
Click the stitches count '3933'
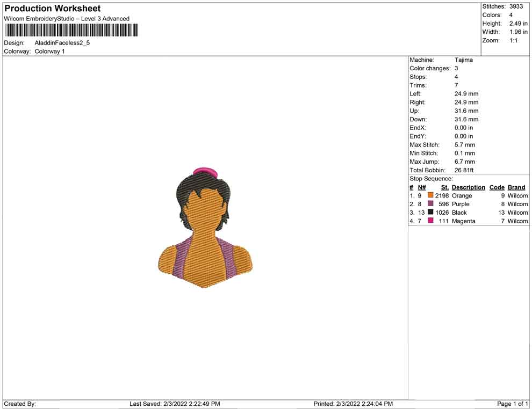(x=516, y=6)
